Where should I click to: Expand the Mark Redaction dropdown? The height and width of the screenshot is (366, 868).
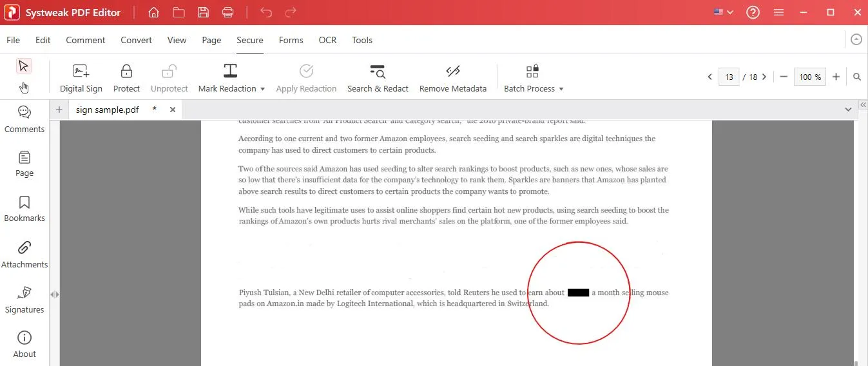tap(262, 89)
